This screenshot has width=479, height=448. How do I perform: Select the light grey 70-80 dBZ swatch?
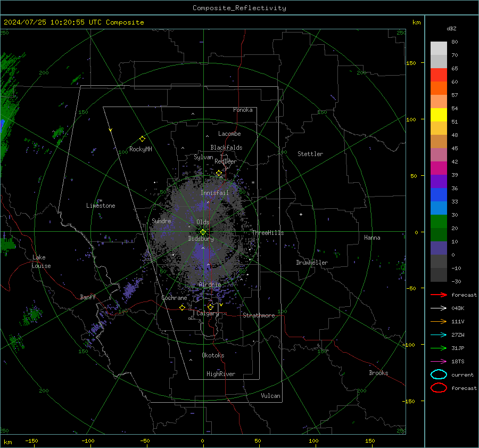[x=439, y=48]
